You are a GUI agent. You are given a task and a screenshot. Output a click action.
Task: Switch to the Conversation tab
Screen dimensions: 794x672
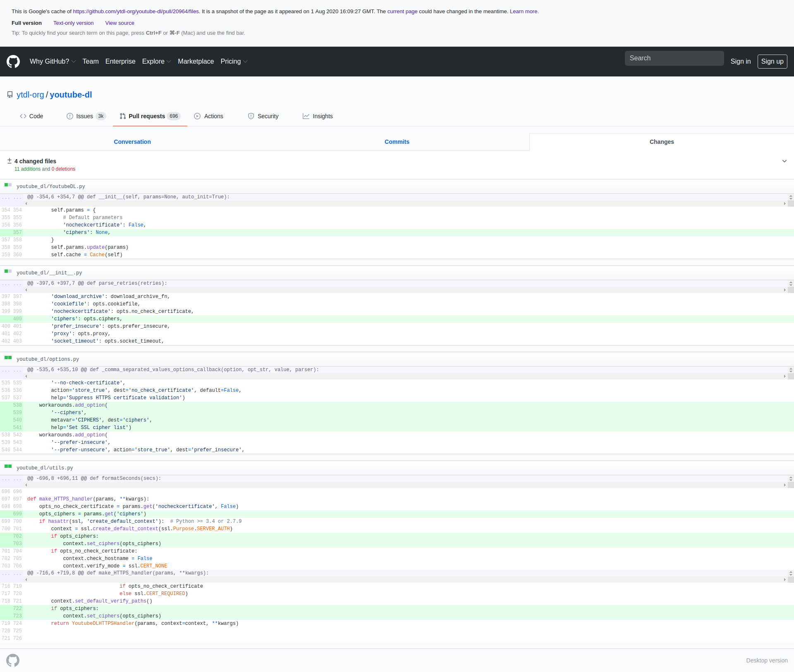132,142
